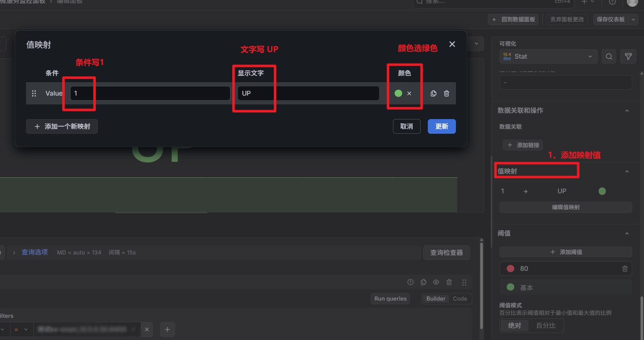Click the query help question mark icon
This screenshot has width=644, height=340.
pyautogui.click(x=411, y=282)
